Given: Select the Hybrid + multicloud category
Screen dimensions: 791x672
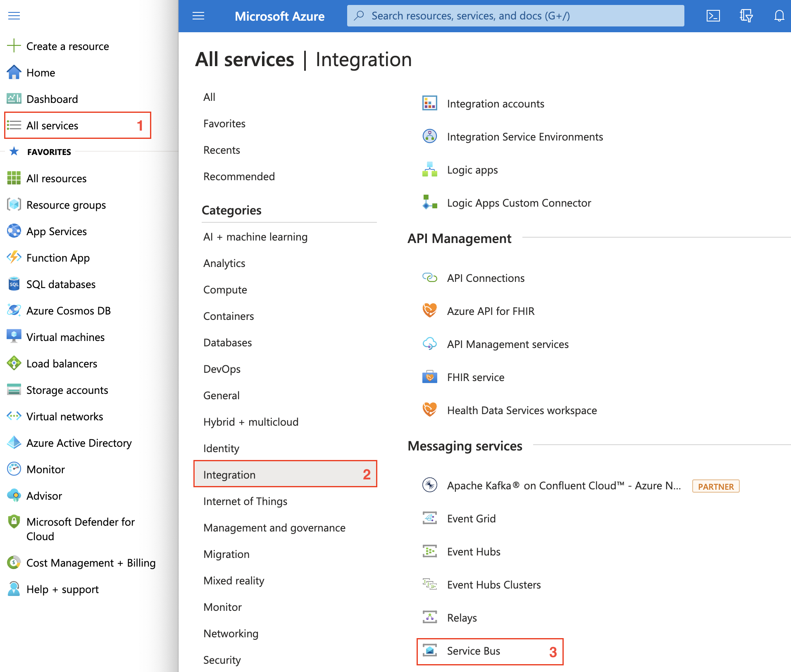Looking at the screenshot, I should click(x=251, y=422).
